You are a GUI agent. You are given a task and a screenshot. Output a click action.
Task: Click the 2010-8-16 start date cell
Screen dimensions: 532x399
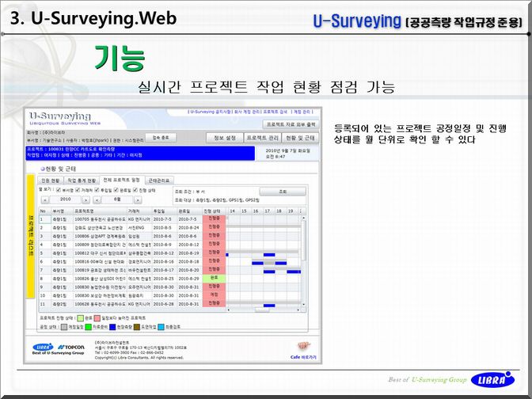pyautogui.click(x=164, y=261)
